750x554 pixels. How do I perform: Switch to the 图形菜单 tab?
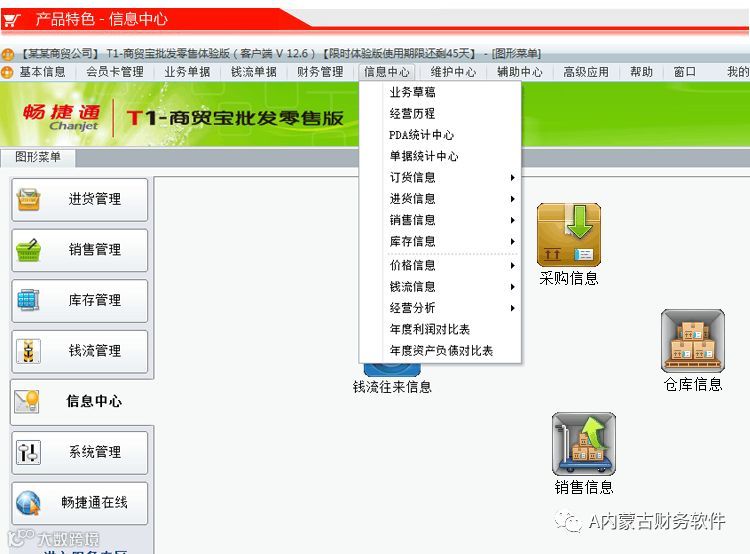(38, 157)
